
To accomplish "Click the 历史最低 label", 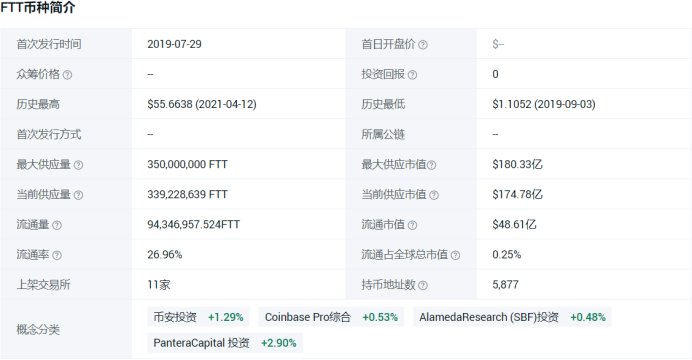I will [x=383, y=104].
